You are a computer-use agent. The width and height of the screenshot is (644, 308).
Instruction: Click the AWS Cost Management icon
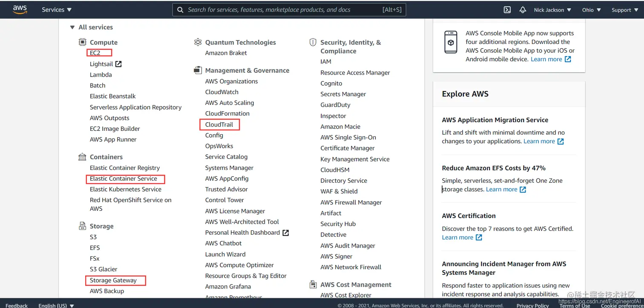tap(313, 285)
